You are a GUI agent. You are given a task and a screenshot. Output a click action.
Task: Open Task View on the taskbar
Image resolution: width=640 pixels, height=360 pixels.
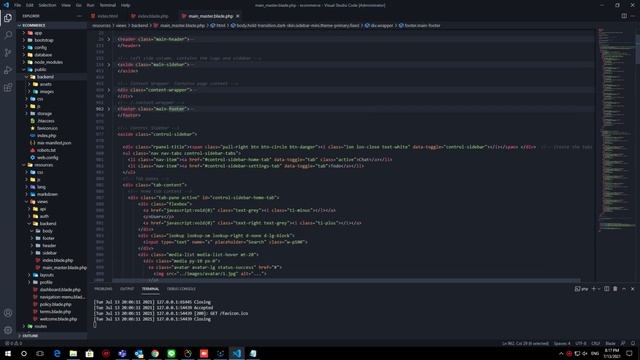pyautogui.click(x=40, y=353)
